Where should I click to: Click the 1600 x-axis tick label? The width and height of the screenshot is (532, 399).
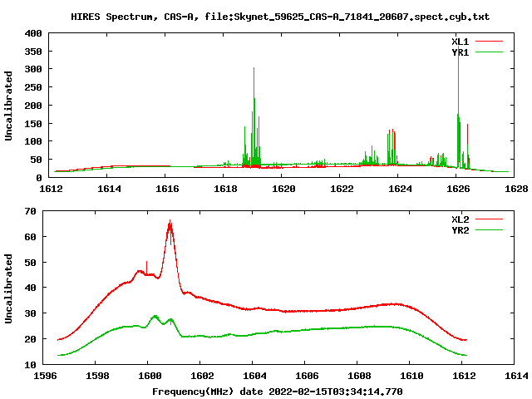click(150, 376)
